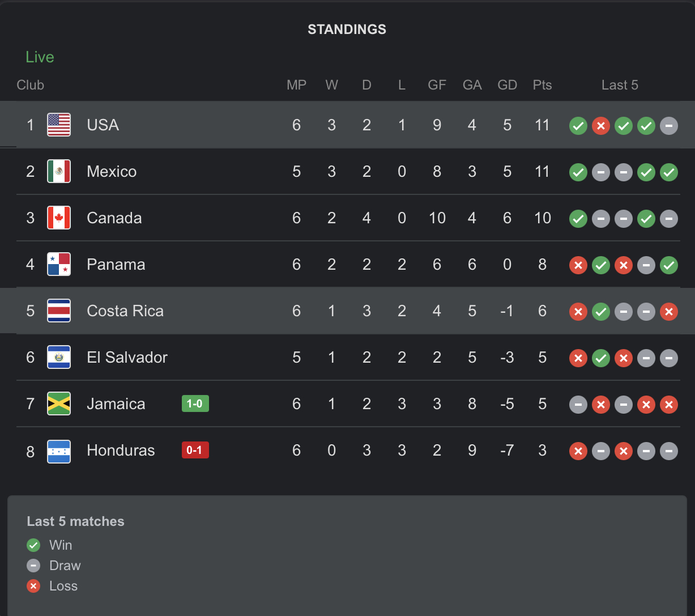Open Jamaica's live 1-0 score badge
695x616 pixels.
point(195,403)
